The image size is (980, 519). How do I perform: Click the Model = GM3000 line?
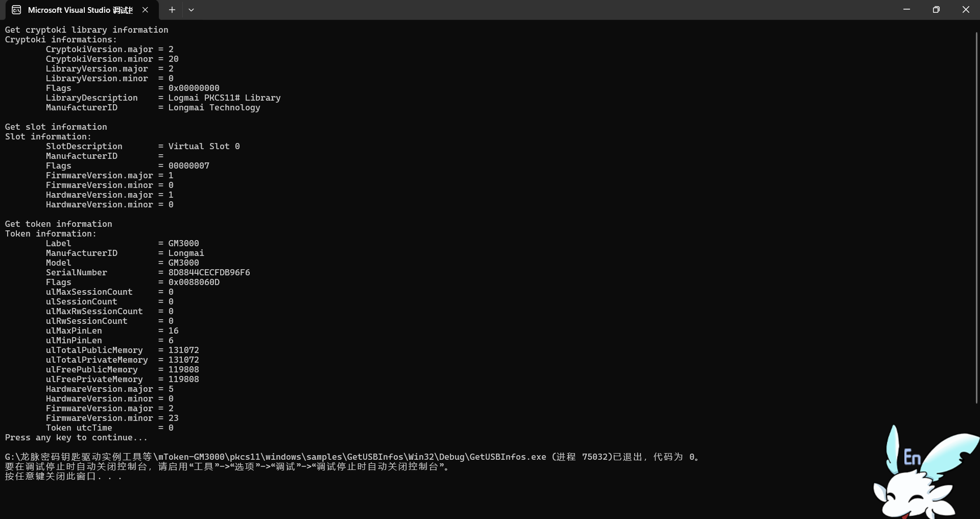pos(123,263)
